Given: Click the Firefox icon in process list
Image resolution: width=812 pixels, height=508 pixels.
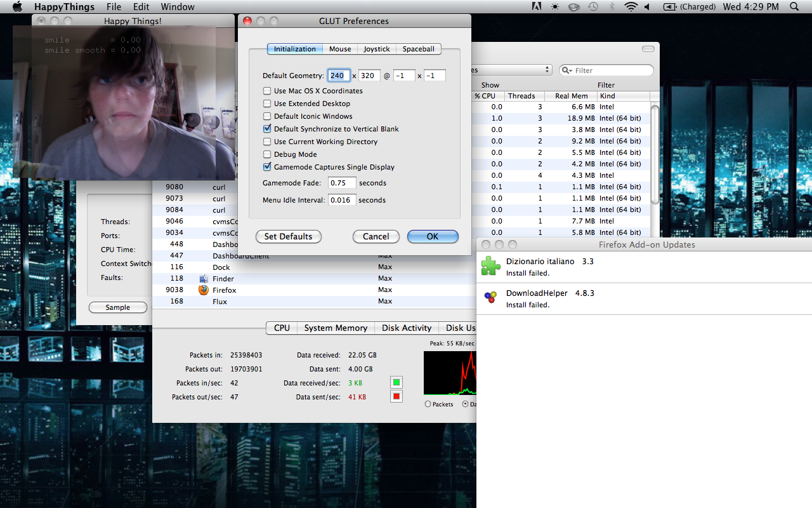Looking at the screenshot, I should tap(204, 290).
